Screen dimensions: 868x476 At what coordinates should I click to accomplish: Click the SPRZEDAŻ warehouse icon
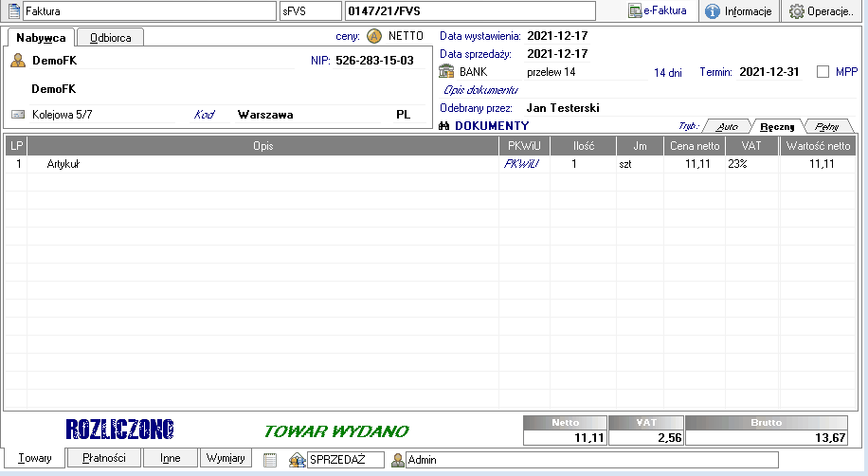[296, 460]
